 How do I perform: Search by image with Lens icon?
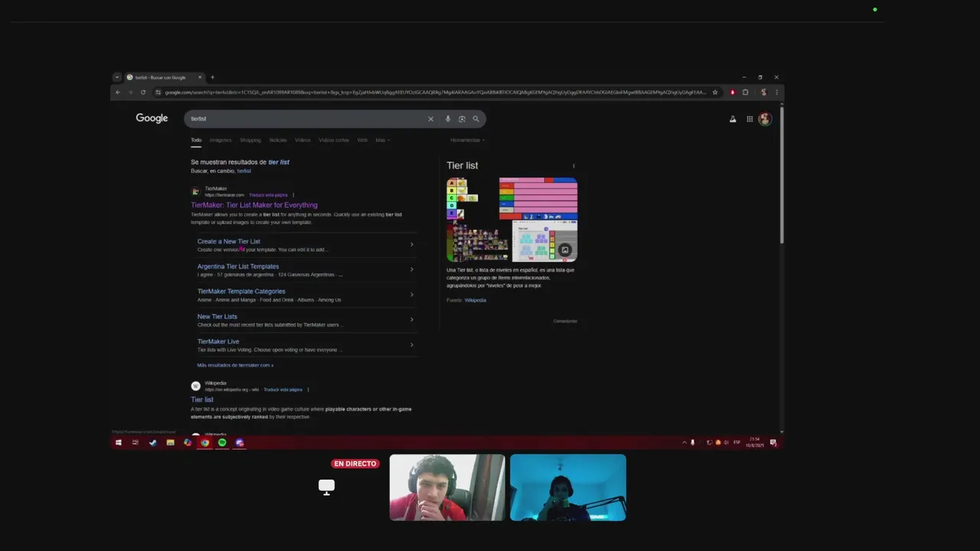(x=462, y=119)
